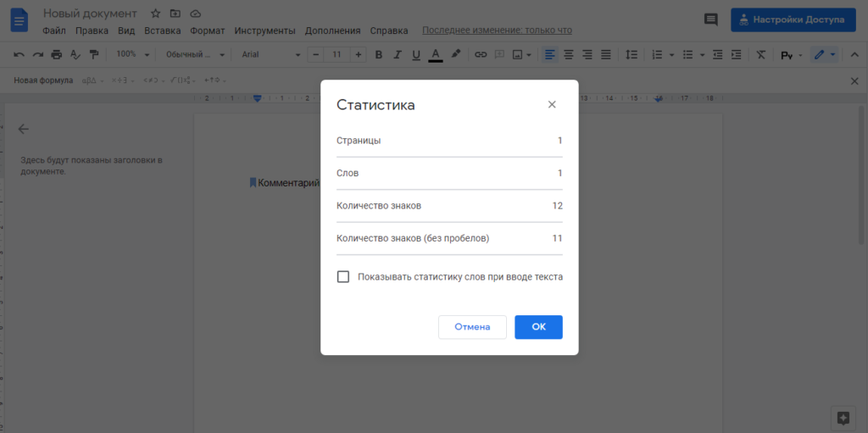Open the text color picker
Image resolution: width=868 pixels, height=433 pixels.
(x=436, y=54)
